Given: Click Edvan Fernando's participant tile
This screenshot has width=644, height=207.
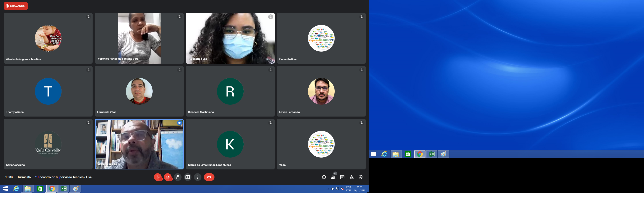Looking at the screenshot, I should point(321,91).
